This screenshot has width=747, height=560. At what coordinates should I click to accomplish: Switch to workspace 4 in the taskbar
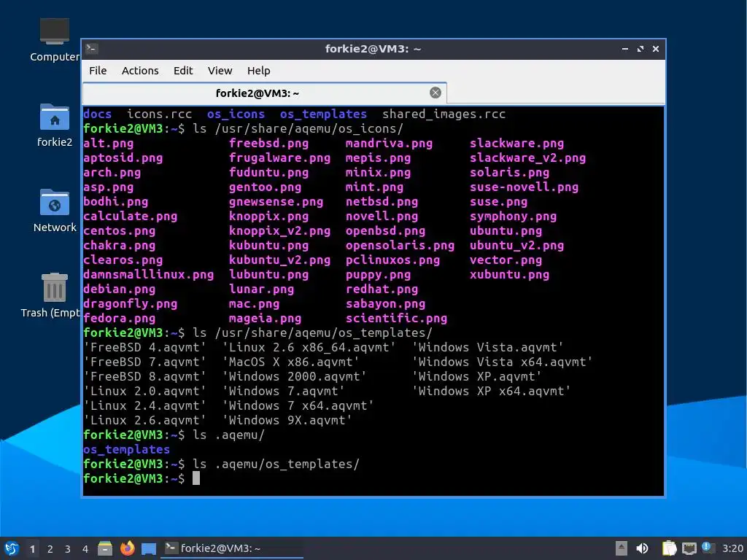[x=85, y=549]
